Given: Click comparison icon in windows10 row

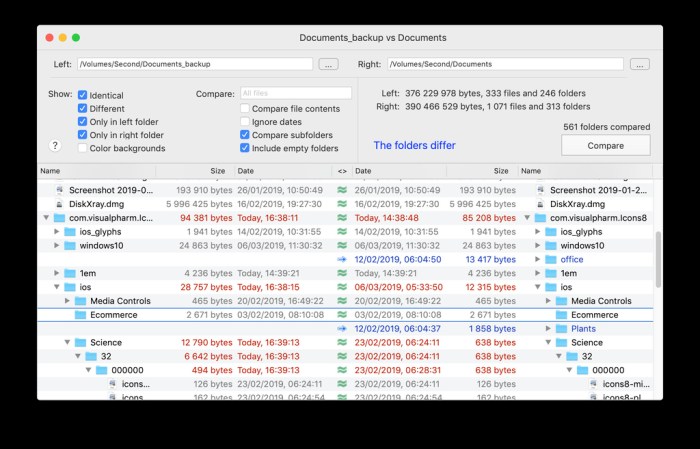Looking at the screenshot, I should pos(342,245).
